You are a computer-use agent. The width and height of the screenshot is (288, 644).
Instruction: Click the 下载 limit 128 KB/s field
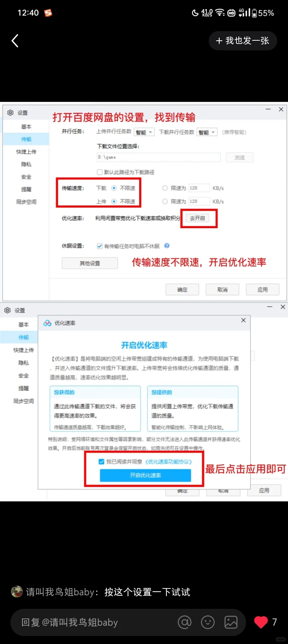click(x=199, y=188)
